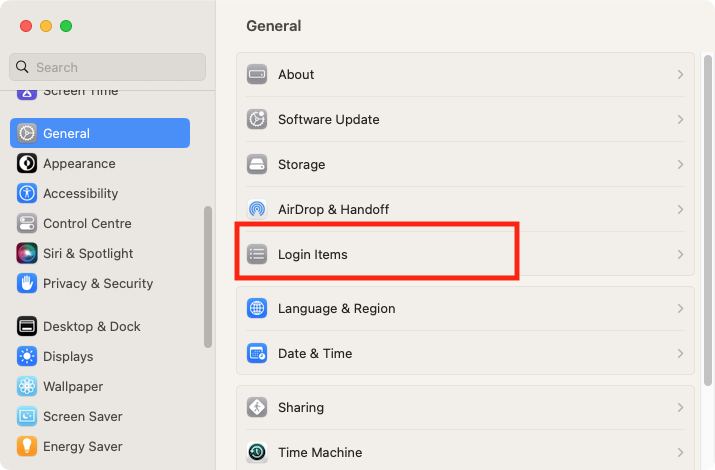Click the Appearance icon in sidebar
715x470 pixels.
[27, 163]
